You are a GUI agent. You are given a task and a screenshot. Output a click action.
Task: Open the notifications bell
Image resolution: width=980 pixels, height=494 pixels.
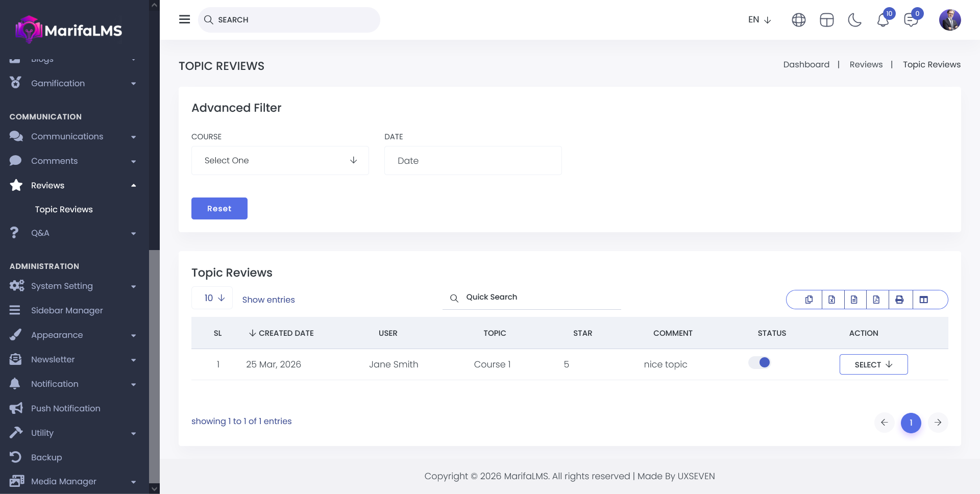pos(883,20)
